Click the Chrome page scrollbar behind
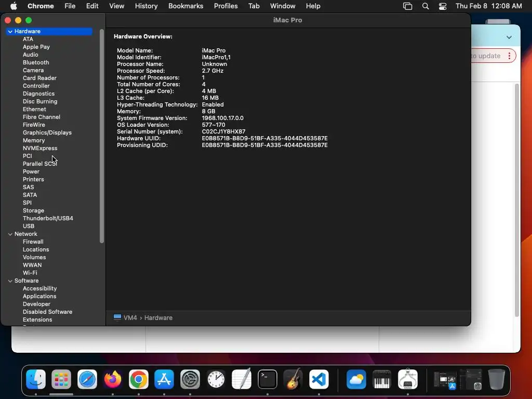Screen dimensions: 532x399 (x=517, y=200)
